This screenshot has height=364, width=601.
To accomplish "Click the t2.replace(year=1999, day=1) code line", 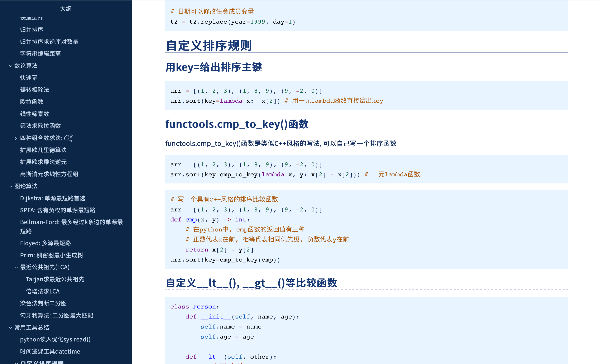I will tap(233, 22).
